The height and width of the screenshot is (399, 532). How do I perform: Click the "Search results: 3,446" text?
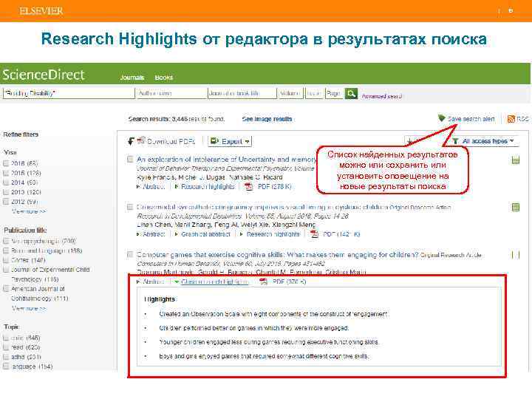(x=158, y=119)
